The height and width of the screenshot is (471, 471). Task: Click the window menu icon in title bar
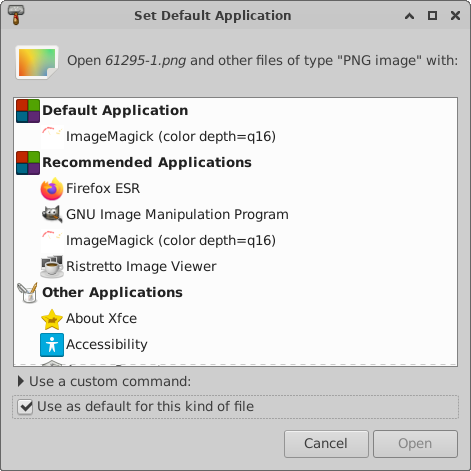(x=16, y=15)
